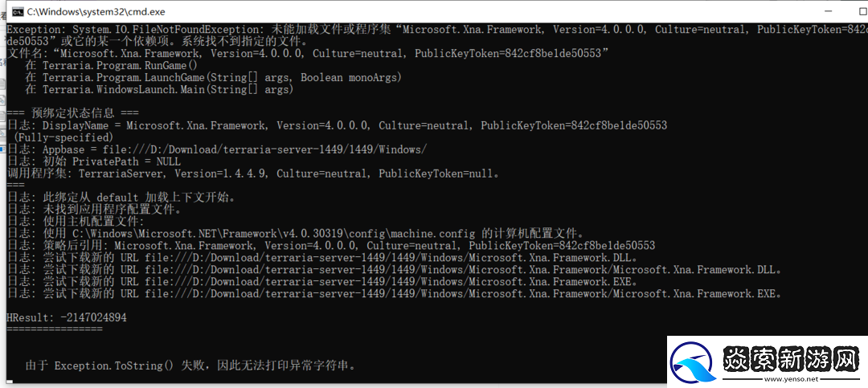
Task: Click the machine.config path log line
Action: (x=296, y=233)
